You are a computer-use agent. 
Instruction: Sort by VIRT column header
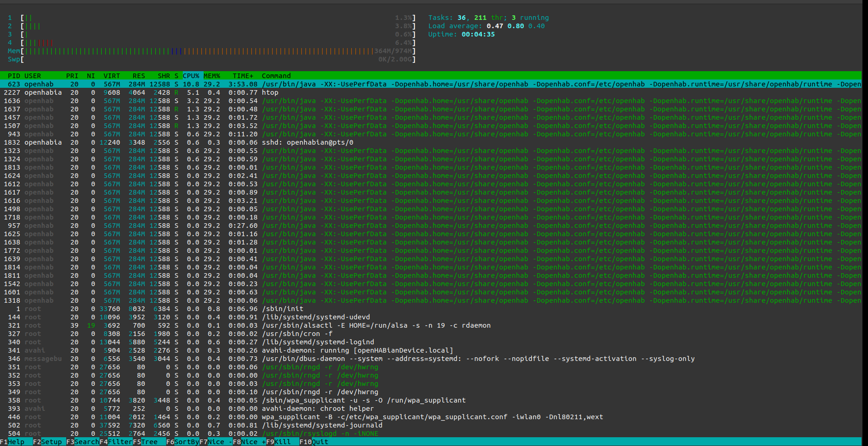(112, 76)
